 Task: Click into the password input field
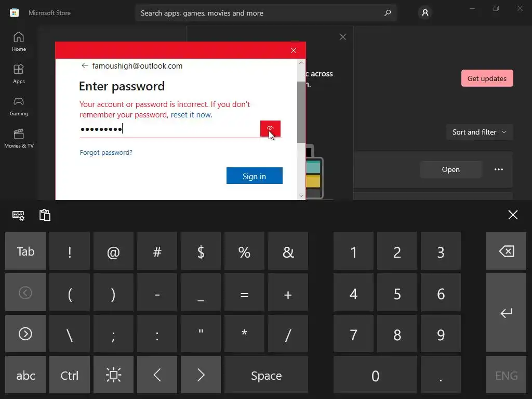170,129
